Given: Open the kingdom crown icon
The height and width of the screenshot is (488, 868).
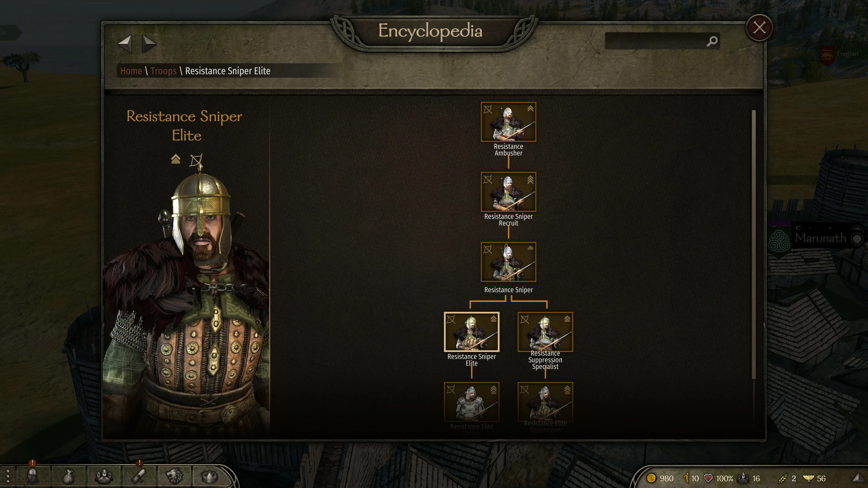Looking at the screenshot, I should click(x=209, y=476).
